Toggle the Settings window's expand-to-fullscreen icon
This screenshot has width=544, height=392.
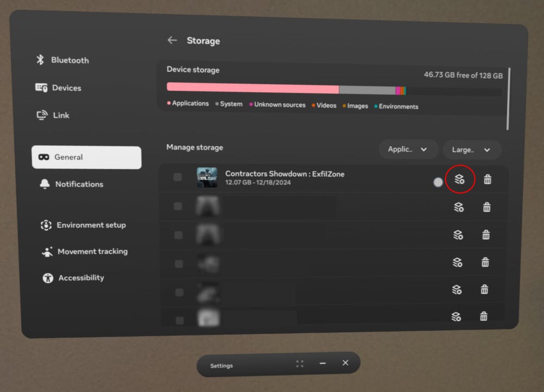300,364
